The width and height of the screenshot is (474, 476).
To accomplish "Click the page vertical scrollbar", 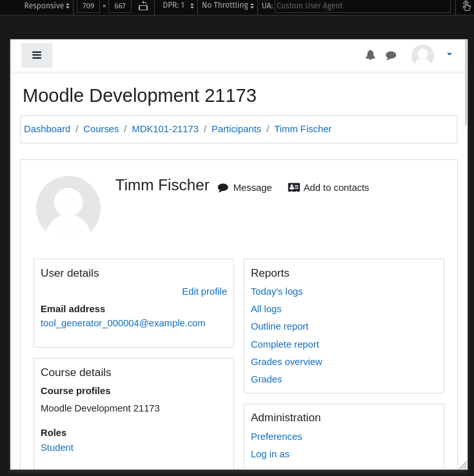I will point(466,82).
